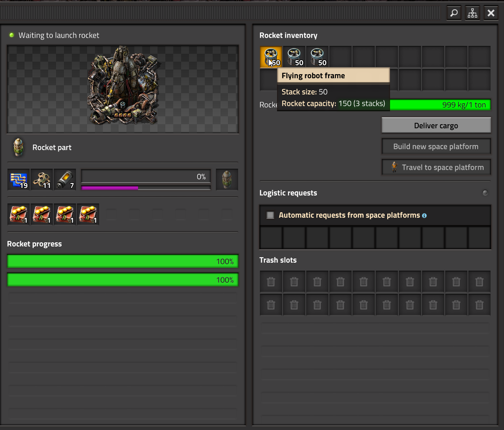Click the upper Rocket progress 100% bar
This screenshot has width=504, height=430.
[123, 261]
